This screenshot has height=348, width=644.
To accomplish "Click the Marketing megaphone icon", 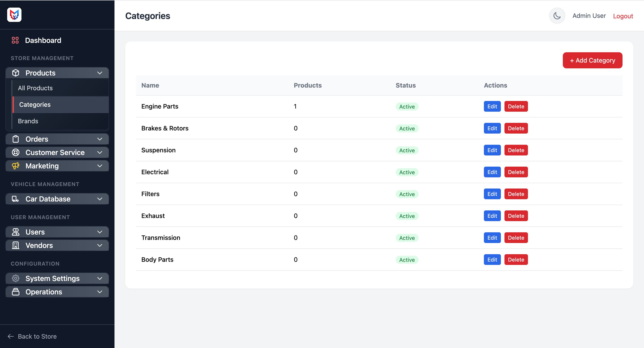I will (x=16, y=166).
